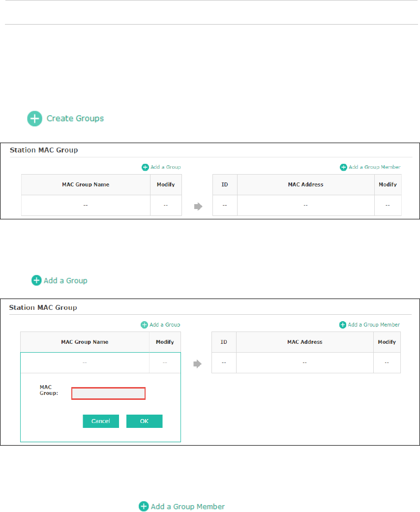Screen dimensions: 420x512
Task: Click into the MAC Group input field
Action: [108, 393]
